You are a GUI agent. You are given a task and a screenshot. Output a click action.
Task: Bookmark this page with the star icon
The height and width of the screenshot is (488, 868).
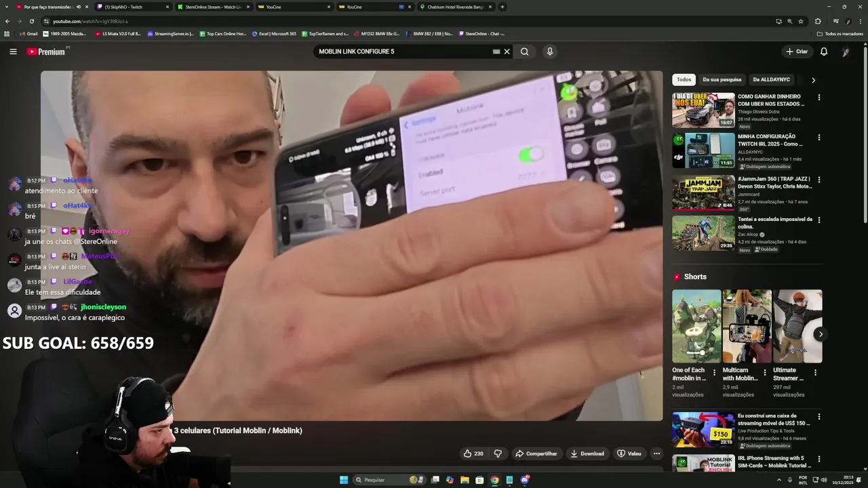801,21
